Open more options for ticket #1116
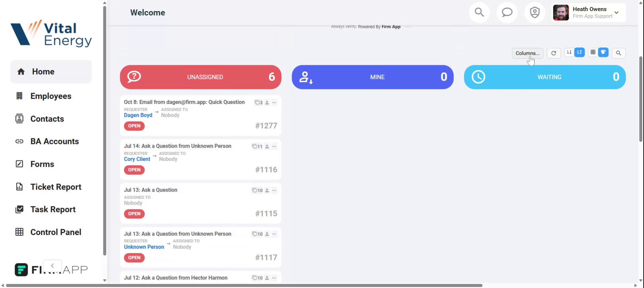The height and width of the screenshot is (288, 644). (274, 146)
